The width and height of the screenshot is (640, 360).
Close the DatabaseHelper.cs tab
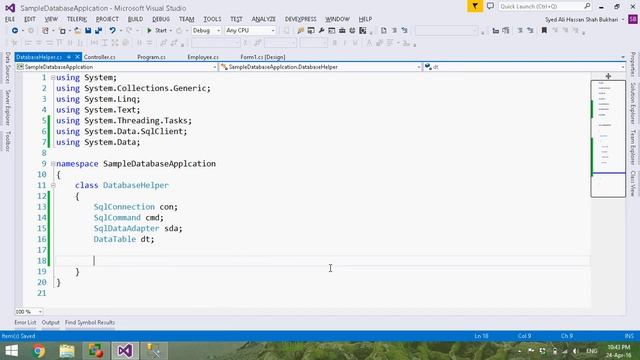coord(77,57)
